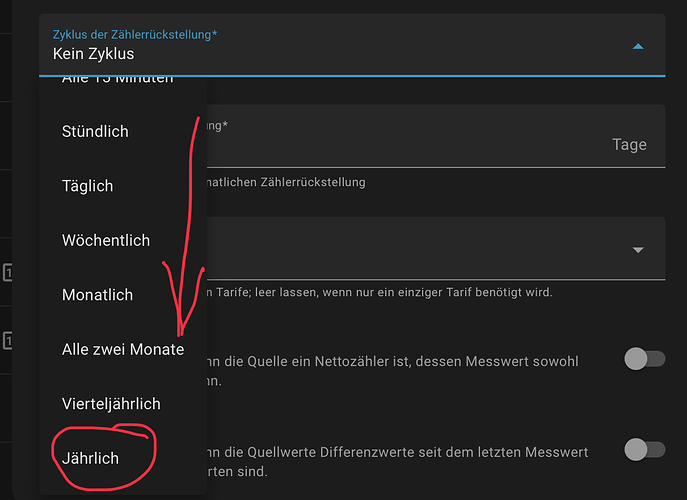Click the 'Tage' unit suffix
Viewport: 687px width, 500px height.
[629, 145]
